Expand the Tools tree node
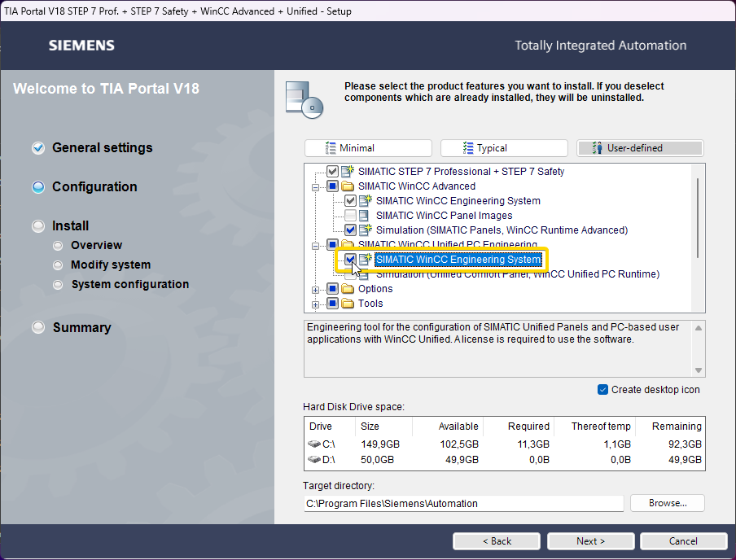736x560 pixels. coord(315,304)
